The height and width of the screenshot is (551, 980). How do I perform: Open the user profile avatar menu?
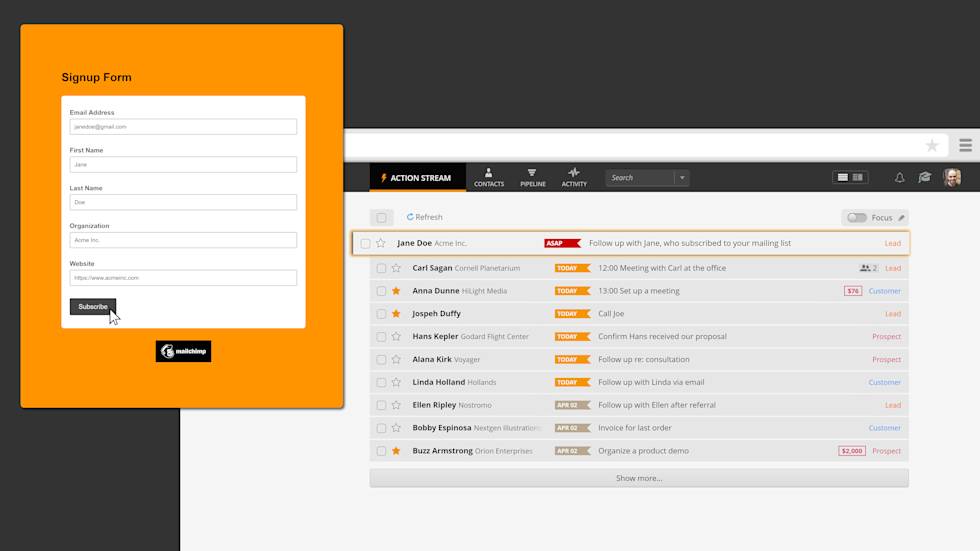tap(952, 177)
